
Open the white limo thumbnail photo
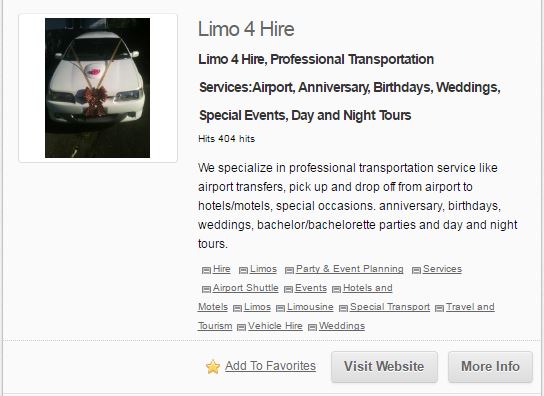[x=97, y=88]
